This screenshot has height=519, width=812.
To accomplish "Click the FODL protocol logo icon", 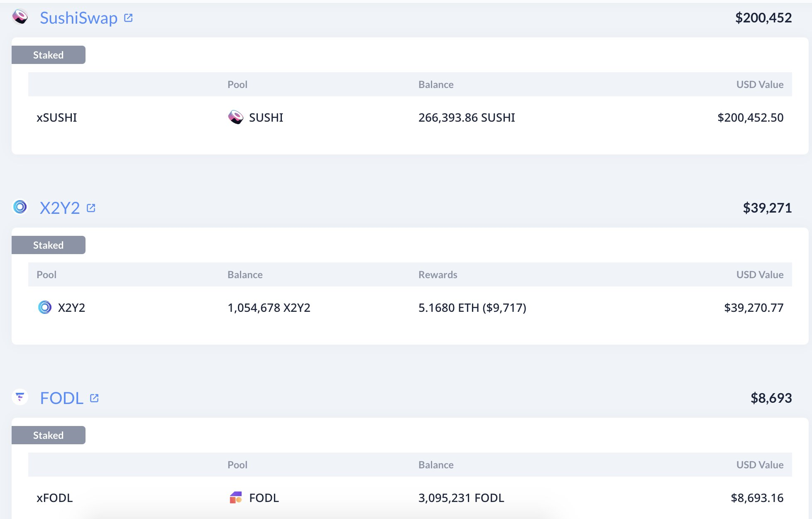I will [x=20, y=397].
